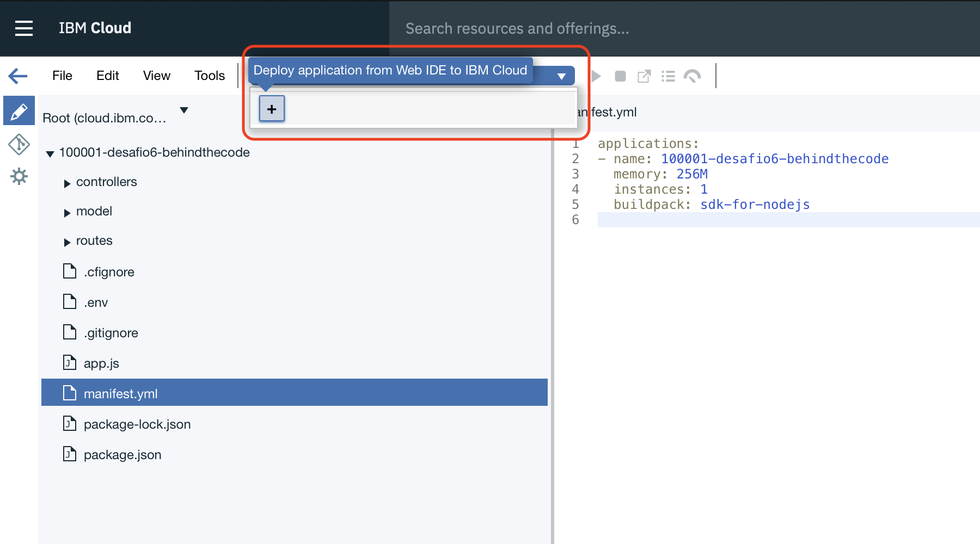Click the IBM Cloud logo link
Viewport: 980px width, 544px height.
click(95, 28)
